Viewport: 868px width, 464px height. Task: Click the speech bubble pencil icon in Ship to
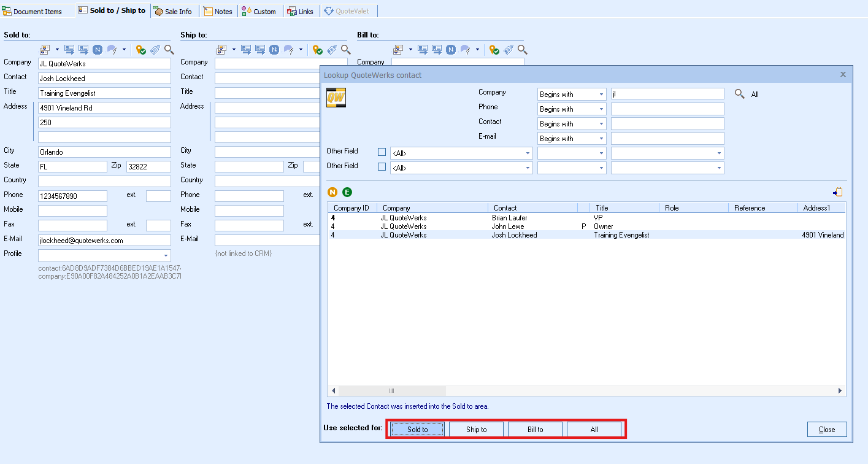pos(288,50)
